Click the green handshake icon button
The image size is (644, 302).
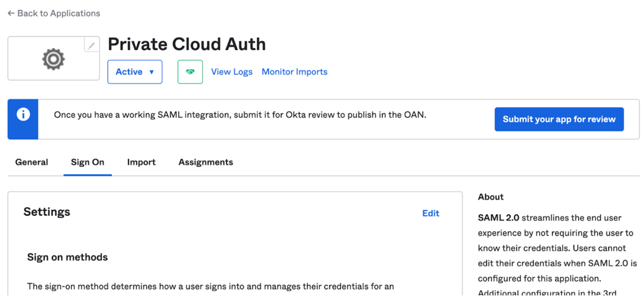(190, 72)
